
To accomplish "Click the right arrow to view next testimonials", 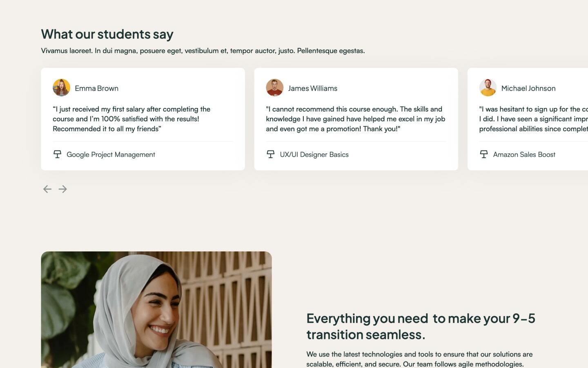I will 63,189.
